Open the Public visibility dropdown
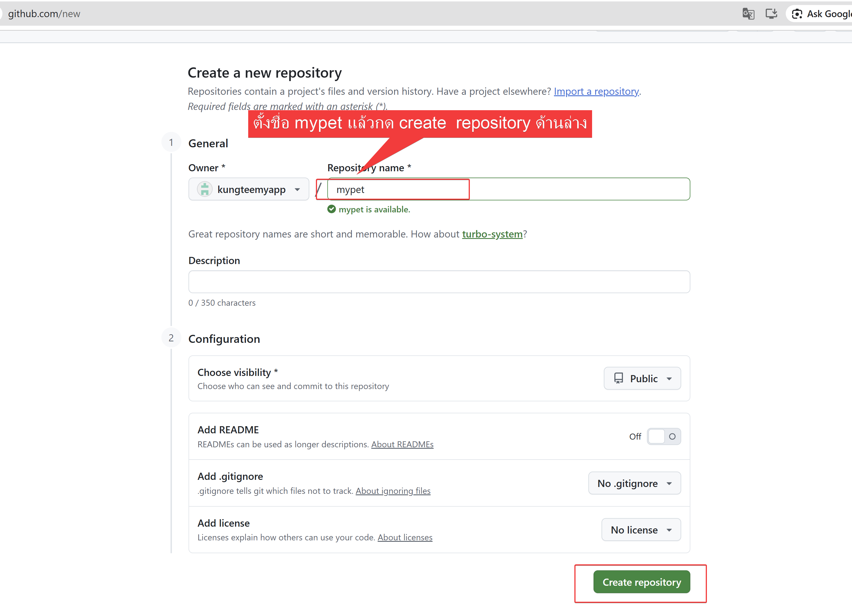852x616 pixels. pos(642,378)
